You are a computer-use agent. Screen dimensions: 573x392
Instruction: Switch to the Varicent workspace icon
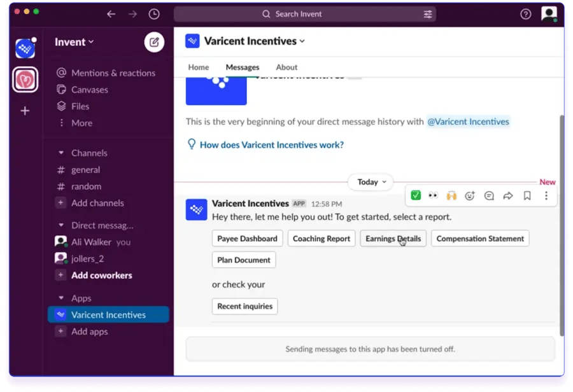click(x=25, y=48)
